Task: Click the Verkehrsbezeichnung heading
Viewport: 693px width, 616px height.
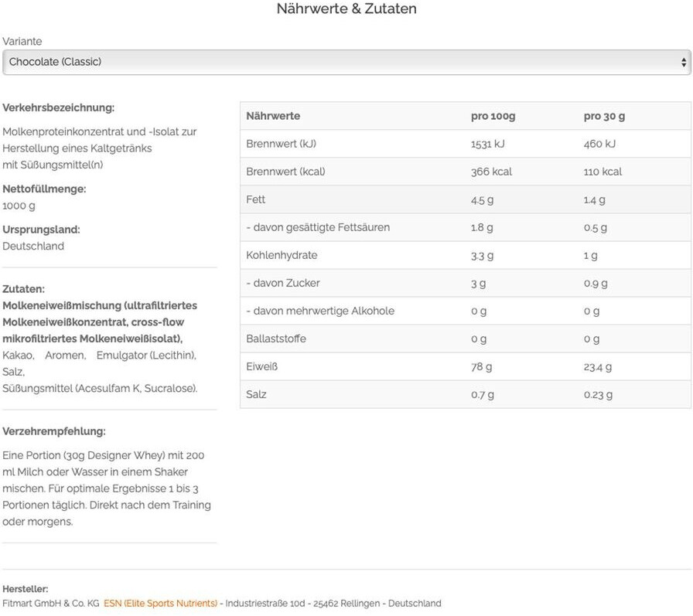Action: (58, 107)
